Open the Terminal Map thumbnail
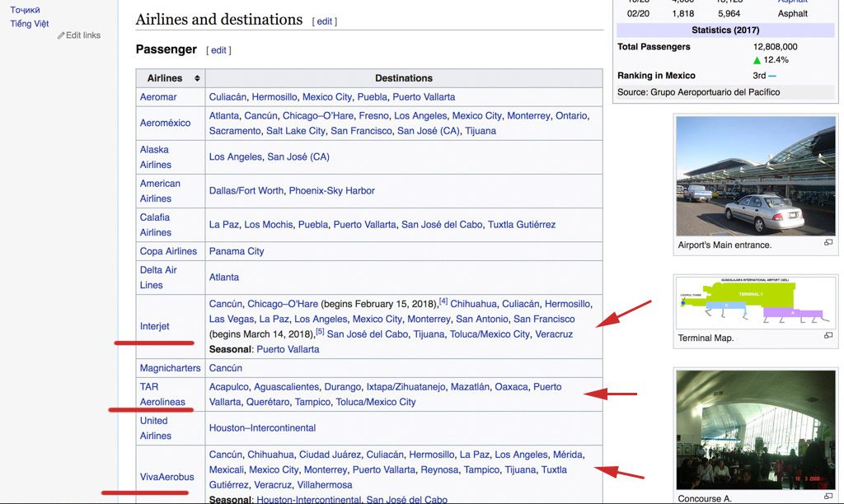Viewport: 844px width, 504px height. click(x=756, y=302)
